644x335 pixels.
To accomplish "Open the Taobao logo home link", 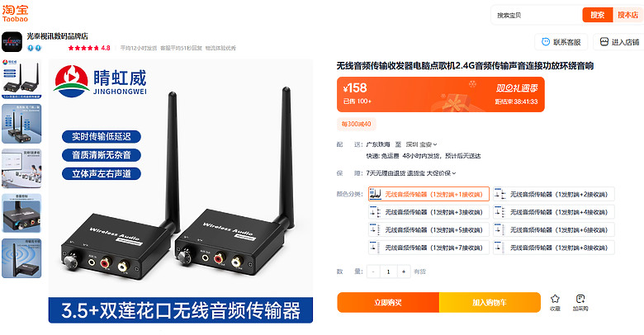I will [15, 13].
